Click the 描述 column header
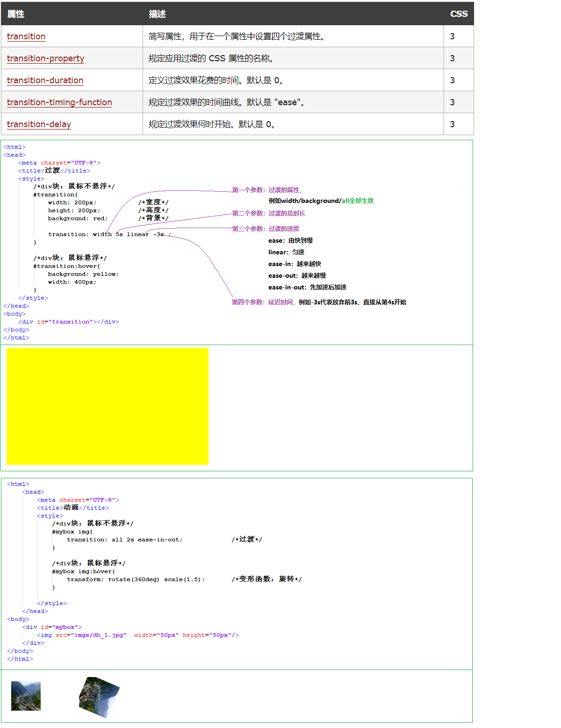561x728 pixels. tap(157, 14)
